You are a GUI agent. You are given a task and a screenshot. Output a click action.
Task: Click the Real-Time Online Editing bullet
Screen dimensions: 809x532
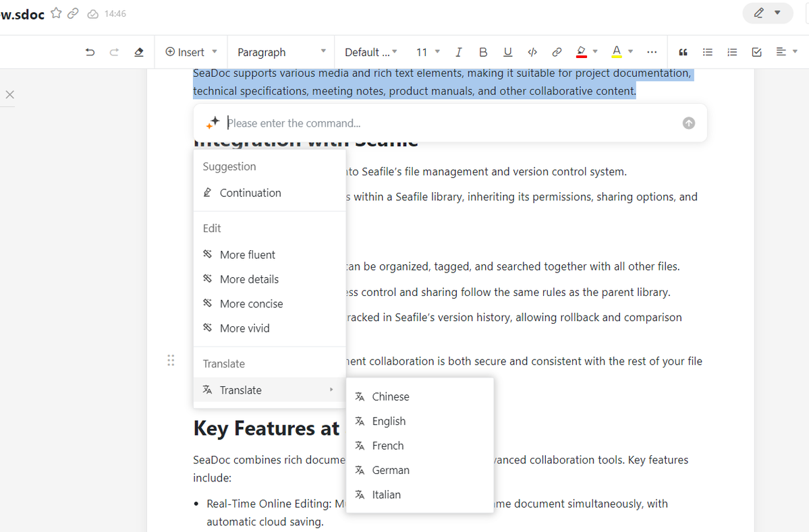tap(437, 512)
